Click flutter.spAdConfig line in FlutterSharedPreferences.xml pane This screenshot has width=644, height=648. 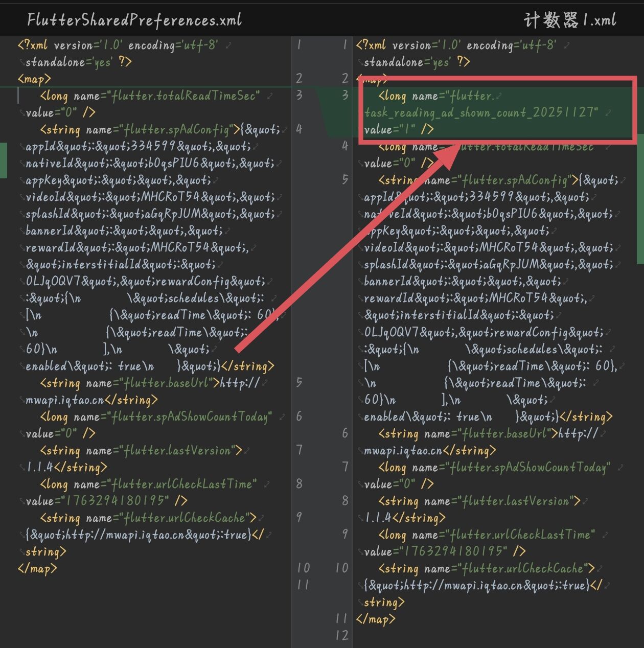(160, 129)
